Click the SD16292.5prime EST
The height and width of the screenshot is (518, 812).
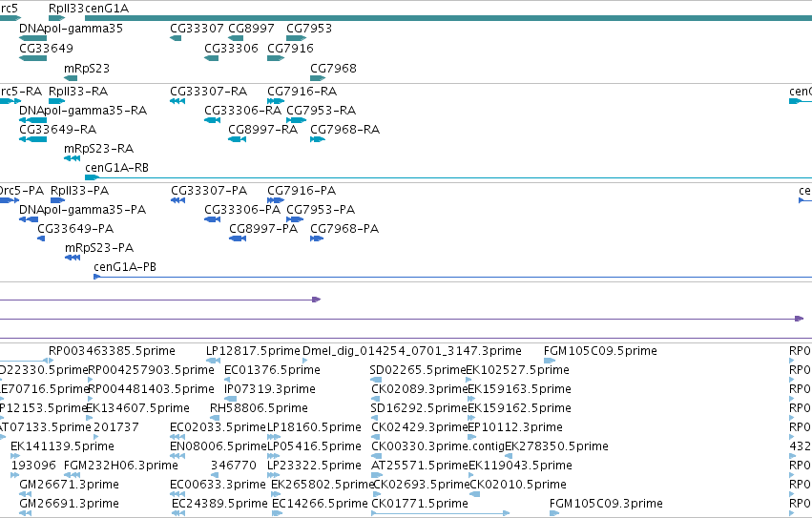(375, 418)
